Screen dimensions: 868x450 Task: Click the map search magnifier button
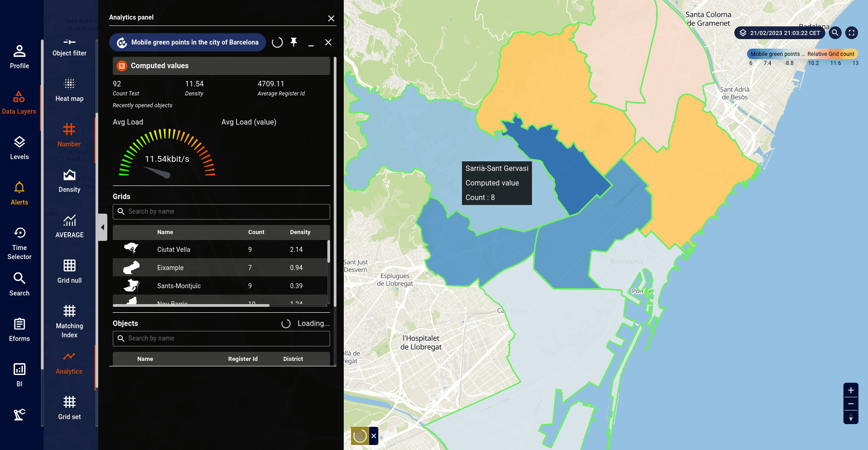(835, 33)
